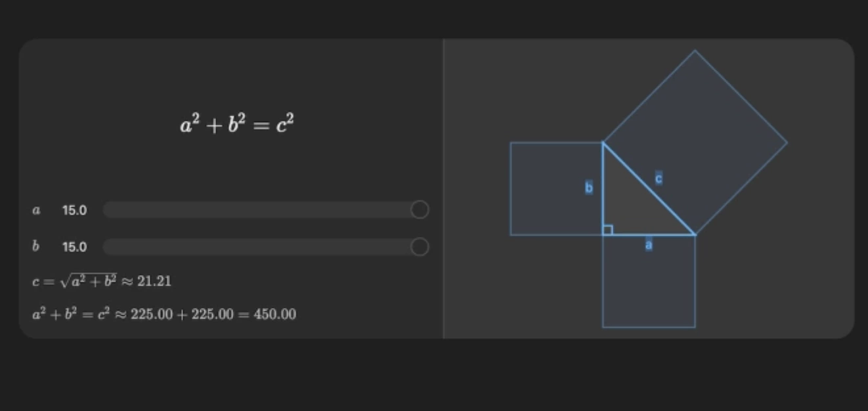Click the large a² + b² = c² heading formula
Viewport: 868px width, 411px height.
237,125
